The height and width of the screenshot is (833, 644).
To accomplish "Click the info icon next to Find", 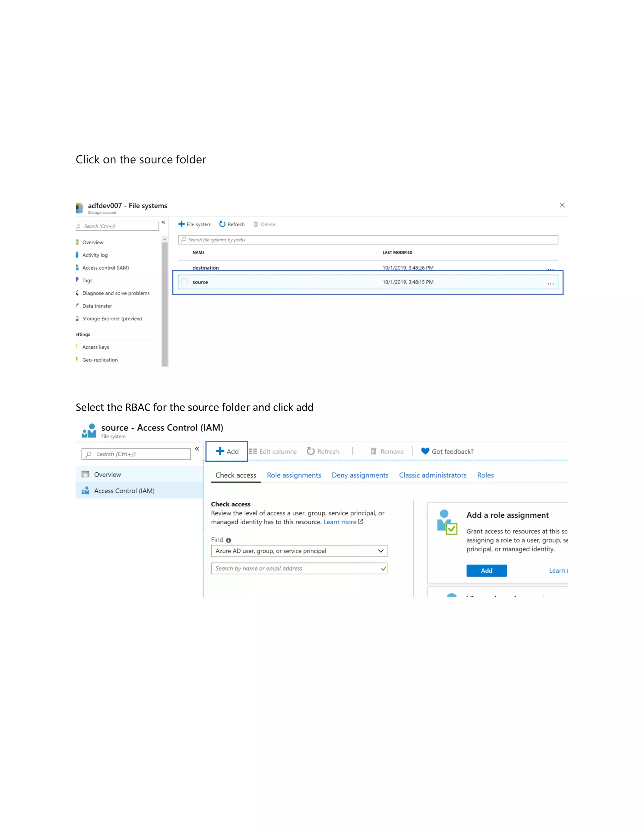I will pos(229,540).
